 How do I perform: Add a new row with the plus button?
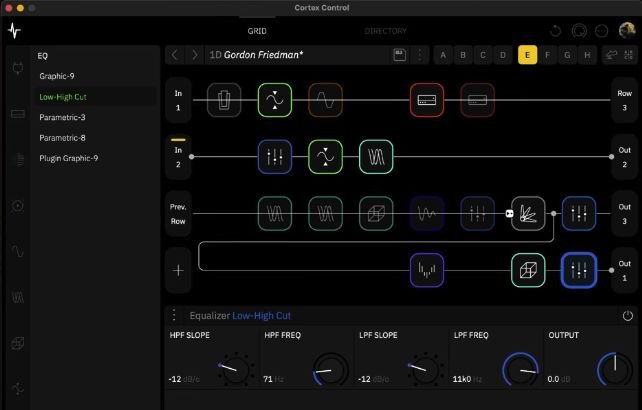click(178, 270)
